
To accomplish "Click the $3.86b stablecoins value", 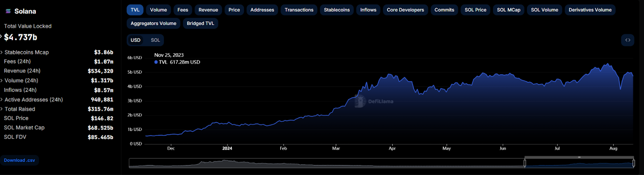I will pyautogui.click(x=103, y=52).
